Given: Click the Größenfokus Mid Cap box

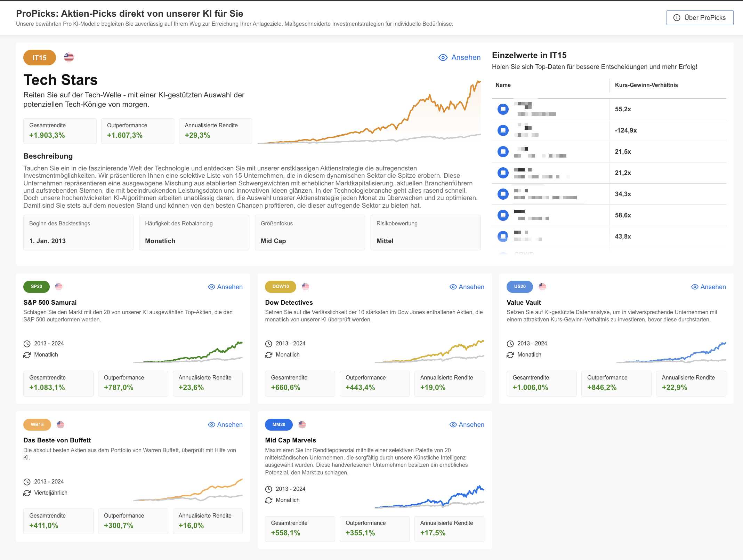Looking at the screenshot, I should point(310,232).
